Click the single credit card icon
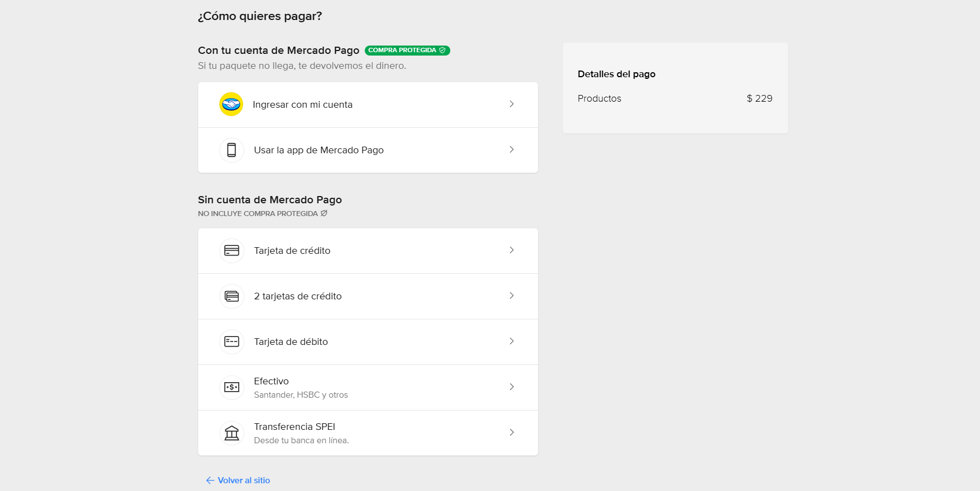 click(232, 250)
